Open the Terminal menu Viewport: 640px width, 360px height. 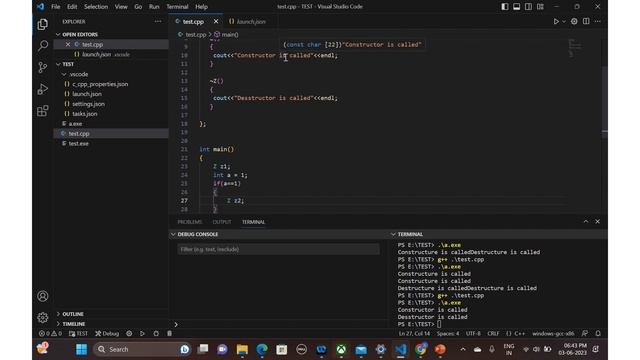(x=177, y=7)
